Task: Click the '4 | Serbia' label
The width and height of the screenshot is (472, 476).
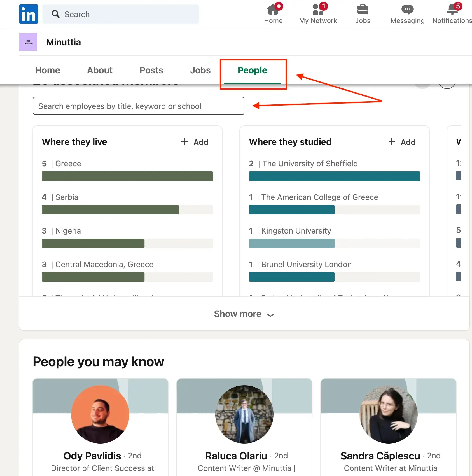Action: [60, 197]
